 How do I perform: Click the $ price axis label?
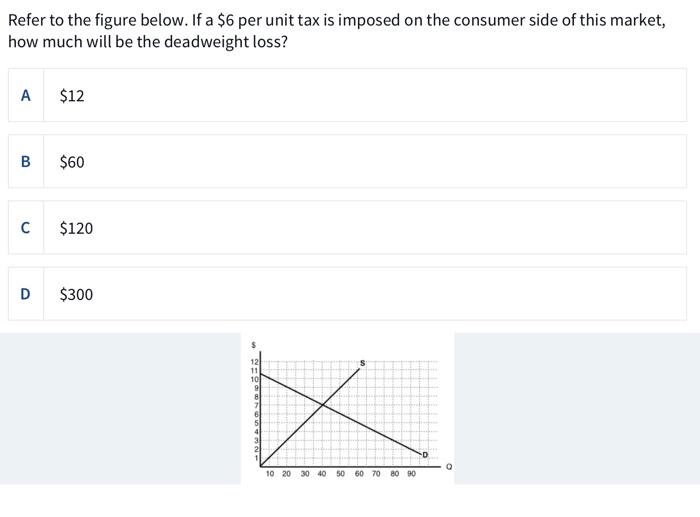tap(254, 345)
